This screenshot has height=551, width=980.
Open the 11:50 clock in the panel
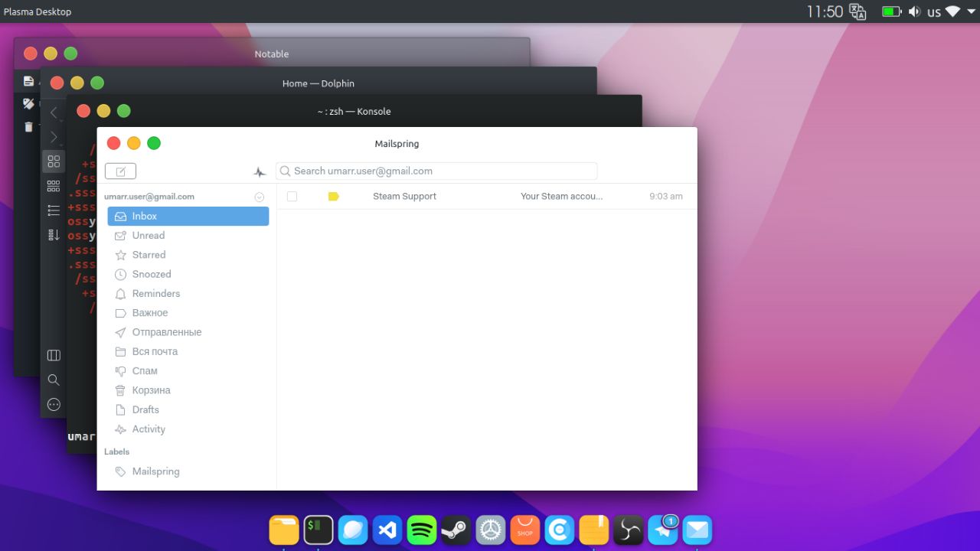click(825, 11)
